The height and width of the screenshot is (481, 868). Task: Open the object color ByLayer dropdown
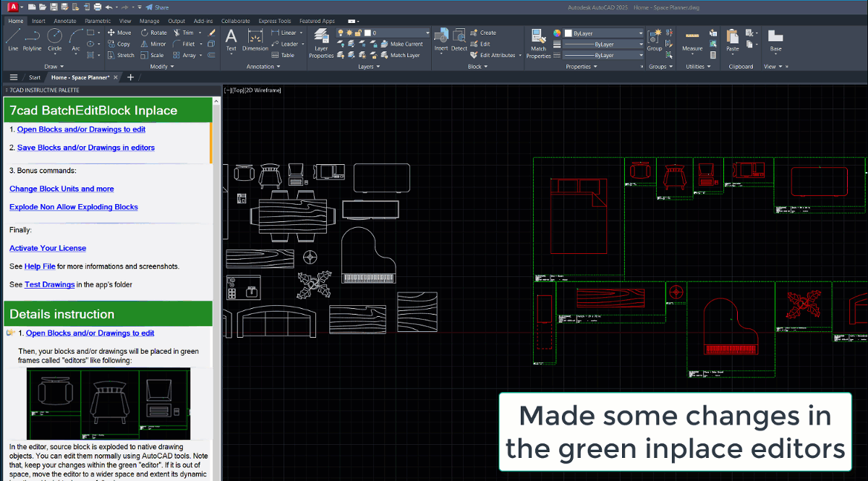click(604, 33)
